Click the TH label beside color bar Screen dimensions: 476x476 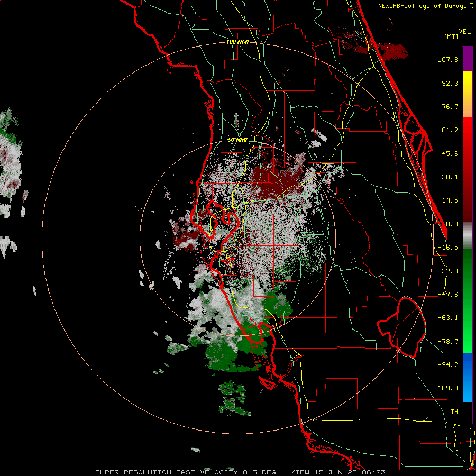(454, 412)
